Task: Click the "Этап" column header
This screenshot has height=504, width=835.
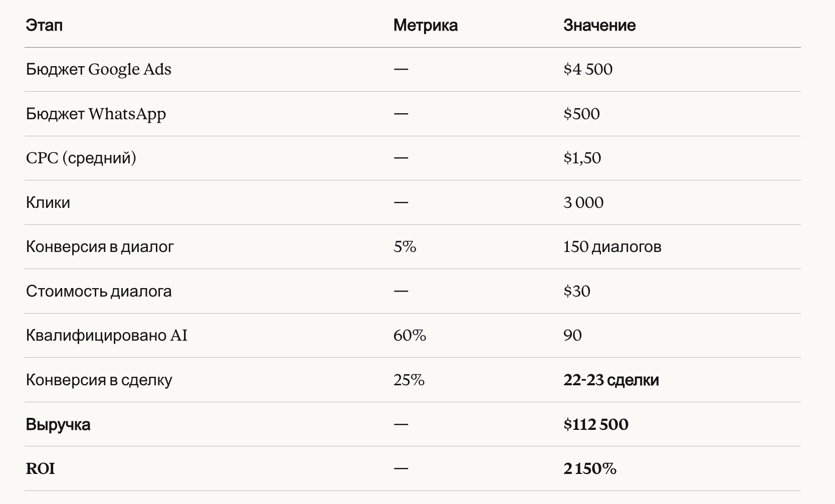Action: (44, 25)
